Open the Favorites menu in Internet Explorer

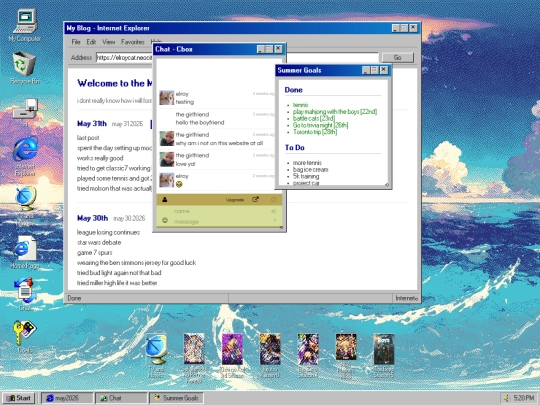pos(133,42)
